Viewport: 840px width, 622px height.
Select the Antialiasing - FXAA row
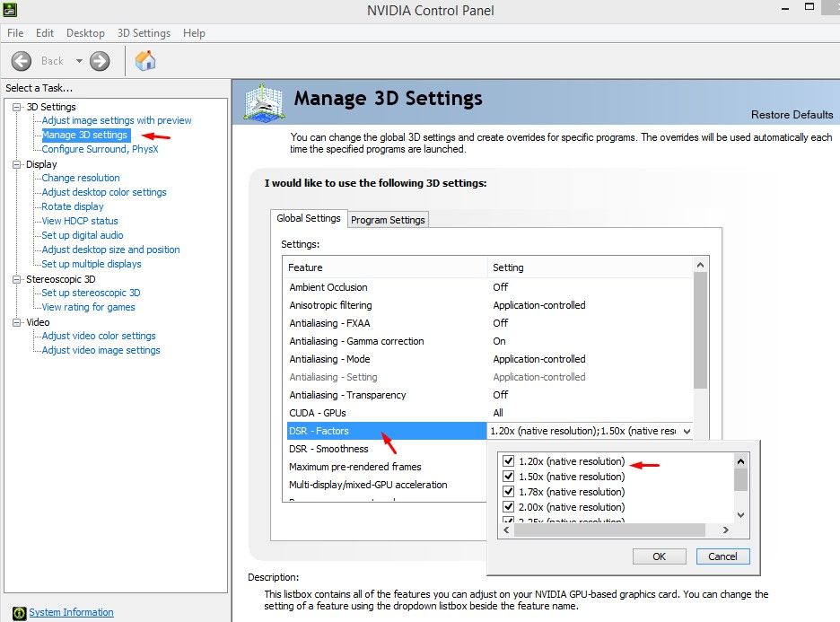490,323
